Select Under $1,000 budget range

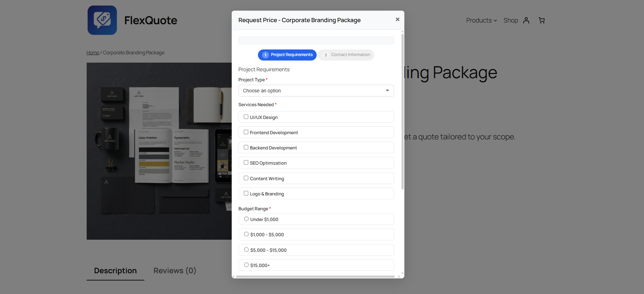247,219
